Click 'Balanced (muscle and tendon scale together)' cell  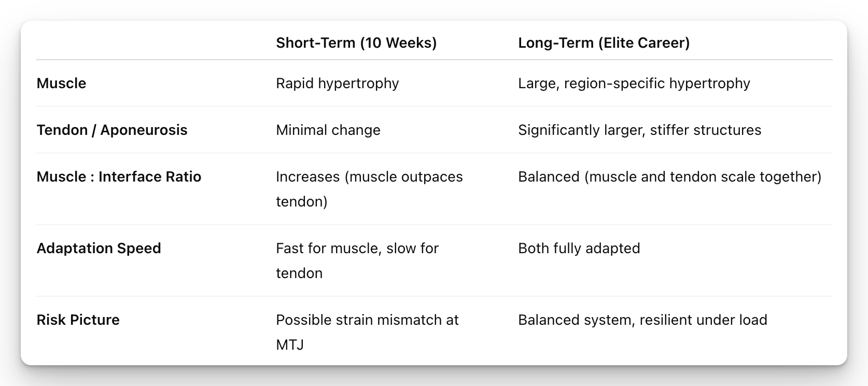(x=669, y=176)
